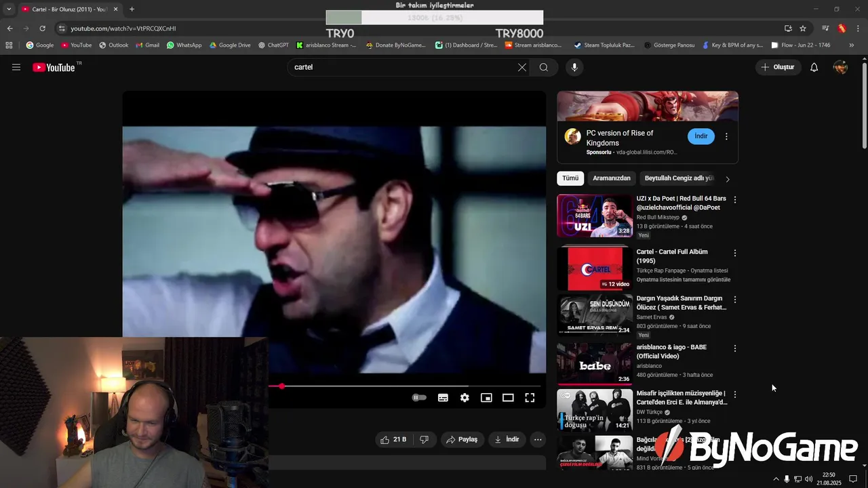
Task: Bookmark this page with the star
Action: pyautogui.click(x=803, y=28)
